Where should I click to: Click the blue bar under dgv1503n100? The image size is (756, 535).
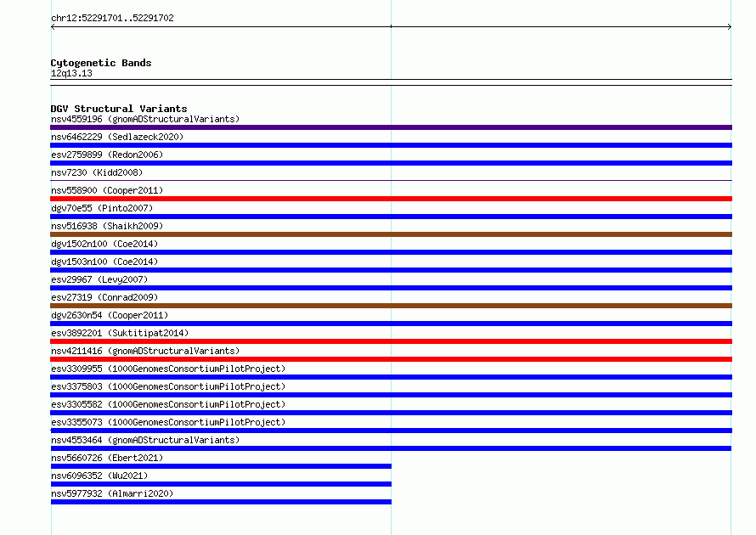pos(391,270)
